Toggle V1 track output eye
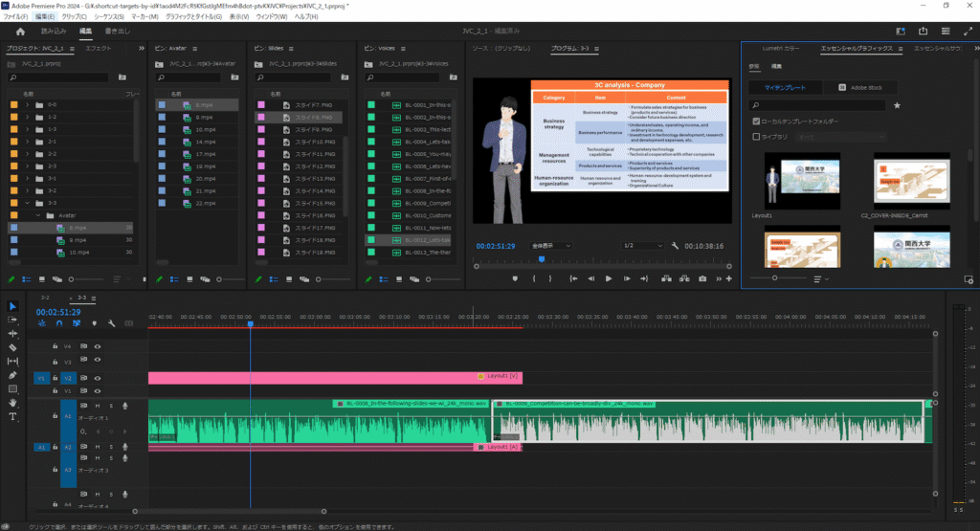The width and height of the screenshot is (980, 531). coord(98,391)
